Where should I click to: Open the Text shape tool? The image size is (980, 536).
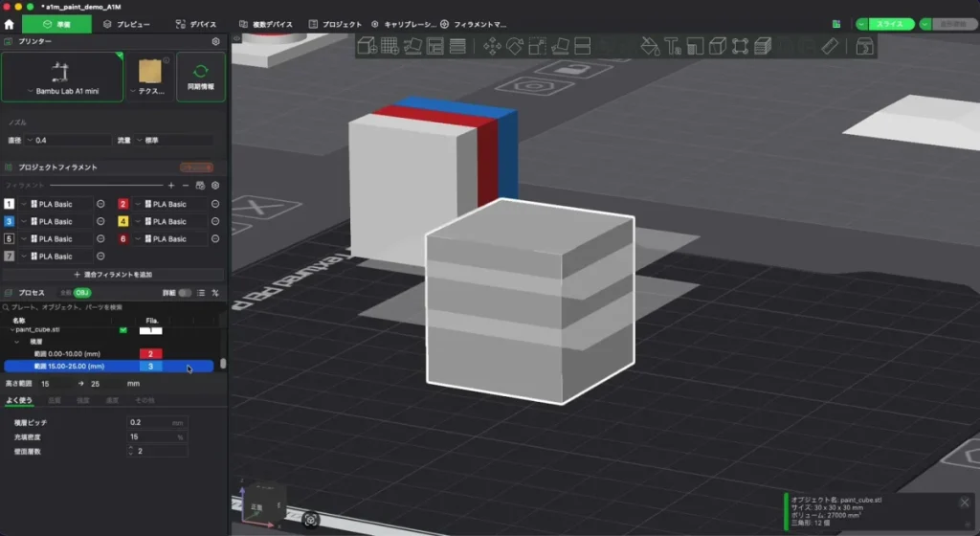coord(673,46)
